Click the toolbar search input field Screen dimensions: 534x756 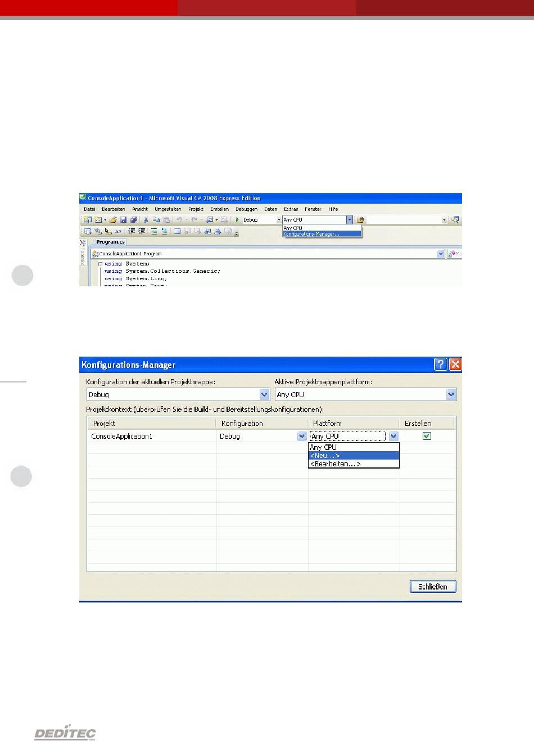[x=404, y=220]
